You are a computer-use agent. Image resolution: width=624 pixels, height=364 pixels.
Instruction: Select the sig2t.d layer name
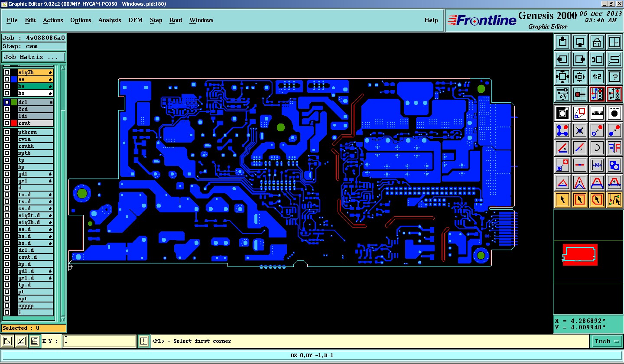click(x=35, y=215)
